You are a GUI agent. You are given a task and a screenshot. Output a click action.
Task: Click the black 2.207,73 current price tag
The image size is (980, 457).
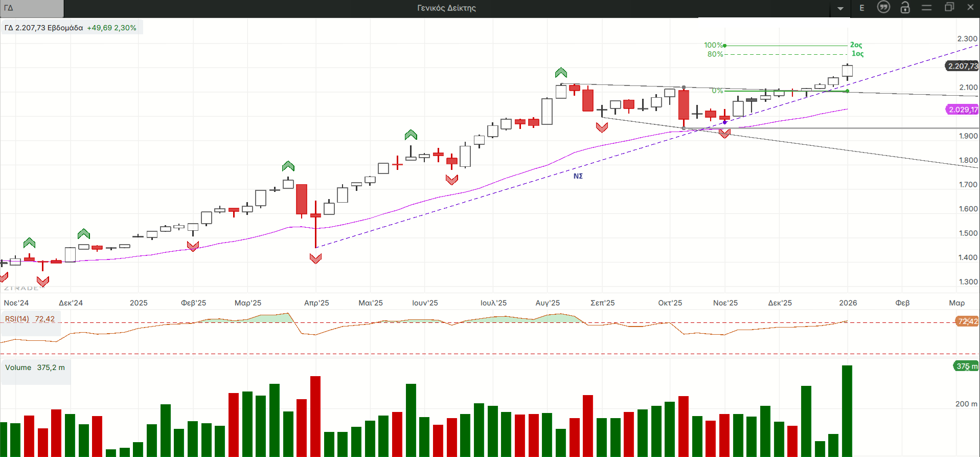[x=962, y=66]
